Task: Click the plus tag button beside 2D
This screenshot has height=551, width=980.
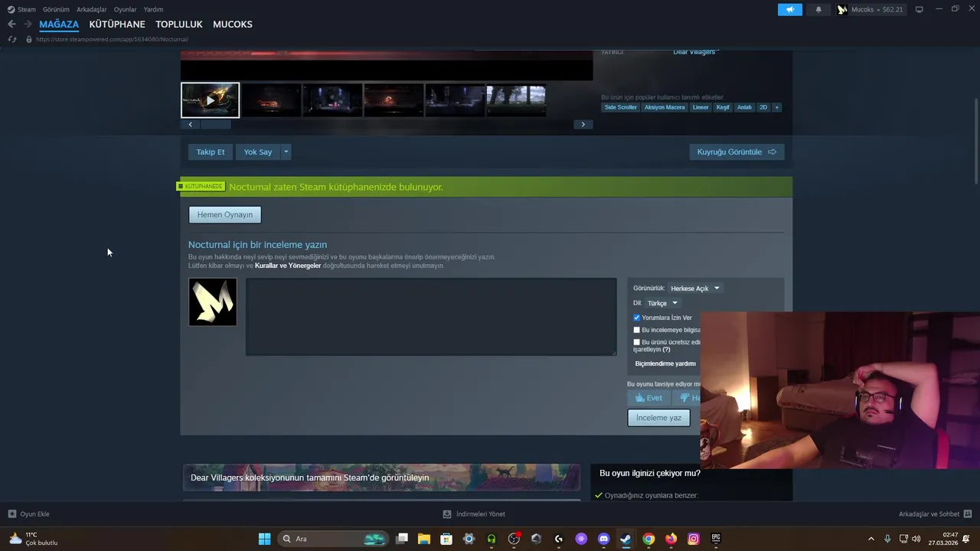Action: [776, 107]
